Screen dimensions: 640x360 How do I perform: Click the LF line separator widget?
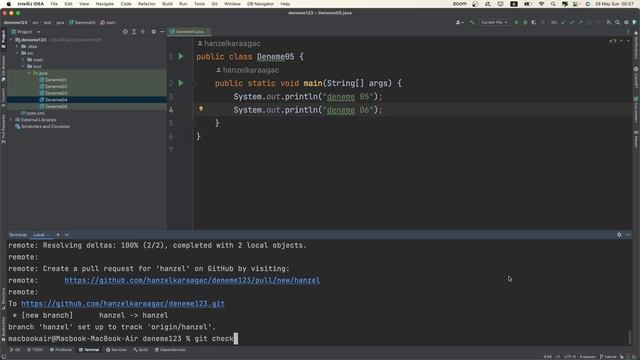tap(558, 357)
